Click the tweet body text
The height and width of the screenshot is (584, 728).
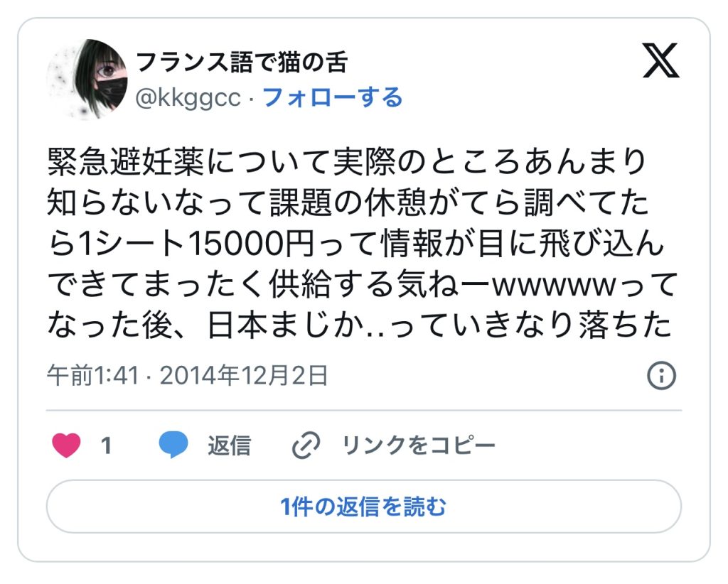[362, 243]
